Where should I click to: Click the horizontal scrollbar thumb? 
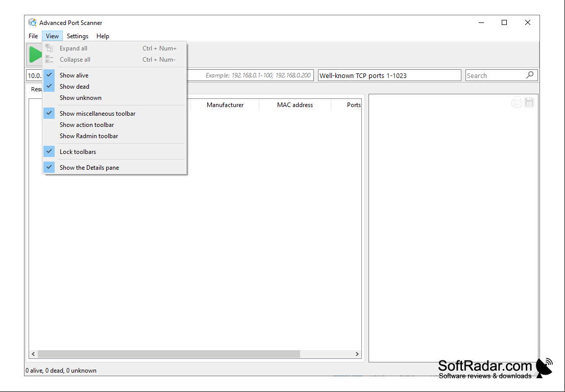click(168, 354)
